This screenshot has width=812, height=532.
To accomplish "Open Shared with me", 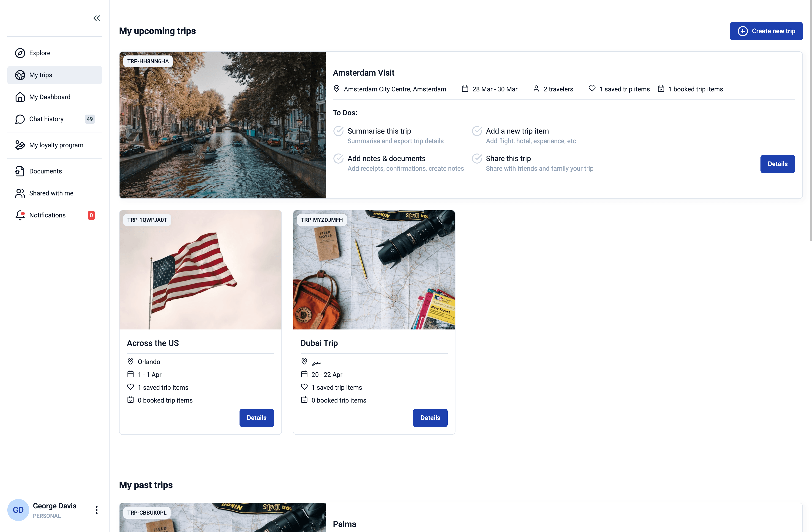I will click(54, 193).
